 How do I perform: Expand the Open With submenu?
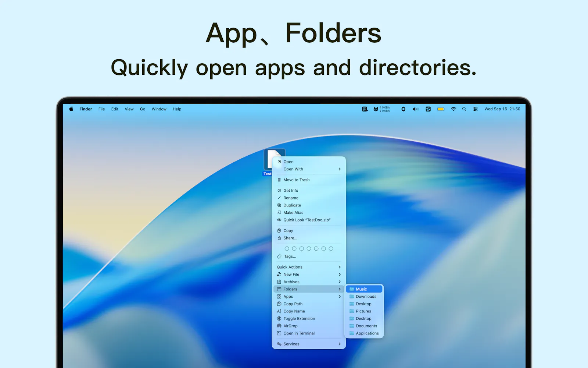309,169
